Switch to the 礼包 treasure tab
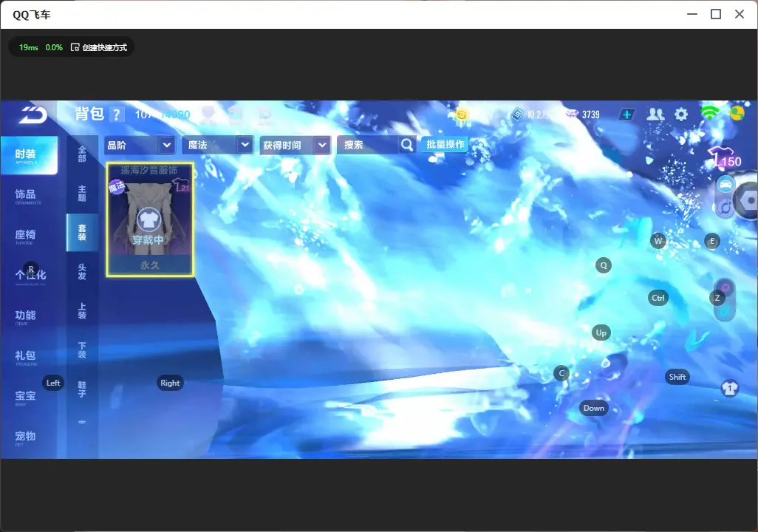Image resolution: width=758 pixels, height=532 pixels. click(x=25, y=357)
